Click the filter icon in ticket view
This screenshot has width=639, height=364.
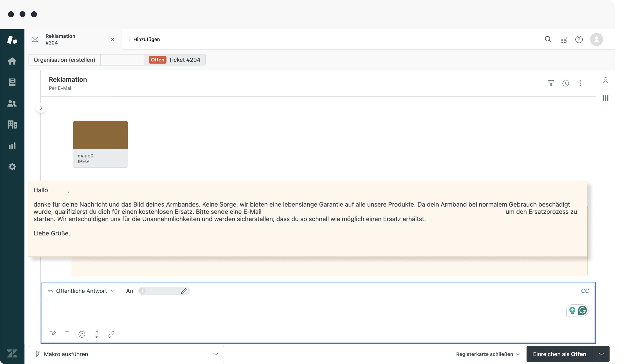click(551, 83)
